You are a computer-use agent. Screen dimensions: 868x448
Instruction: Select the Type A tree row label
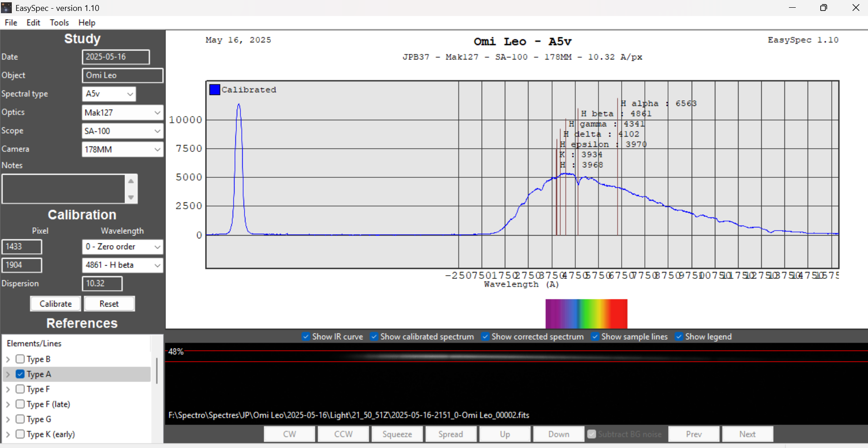[x=39, y=374]
